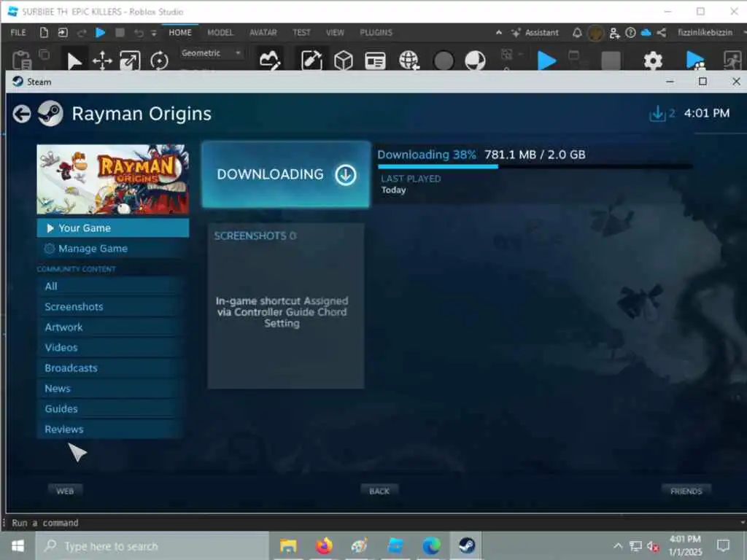Select the Studio Rotate tool
The height and width of the screenshot is (560, 747).
point(159,61)
